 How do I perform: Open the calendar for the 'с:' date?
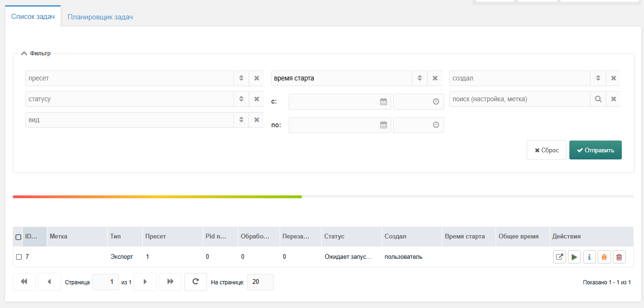(384, 102)
